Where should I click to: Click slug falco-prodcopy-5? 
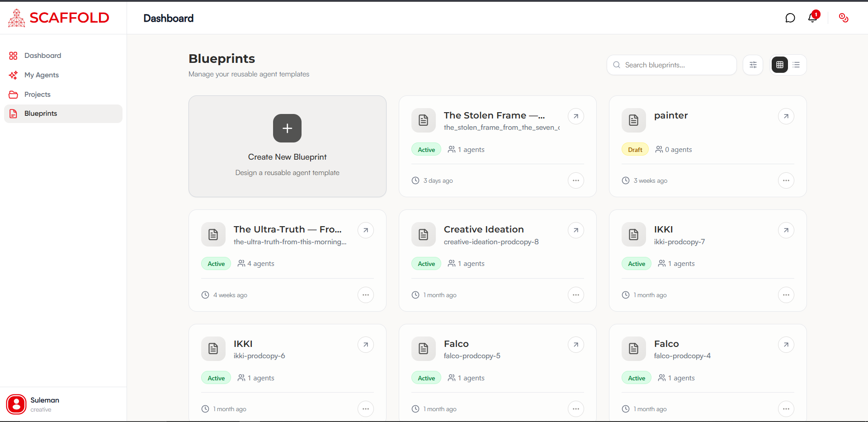[x=472, y=356]
